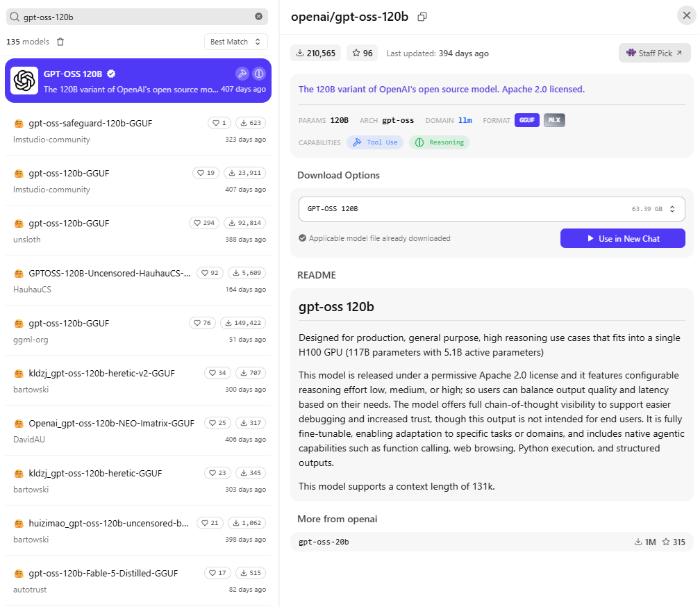Toggle the heart on gpt-oss-safeguard-120b-GGUF
700x607 pixels.
coord(219,123)
